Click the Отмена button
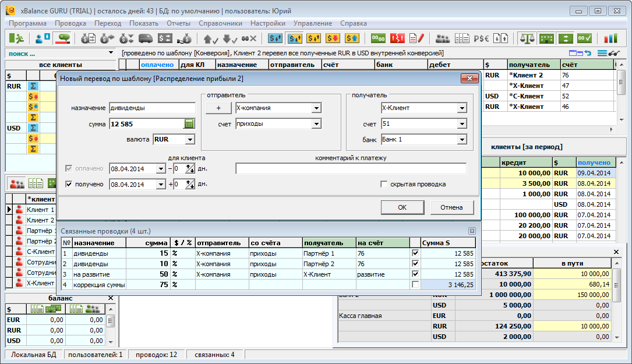632x364 pixels. click(451, 207)
